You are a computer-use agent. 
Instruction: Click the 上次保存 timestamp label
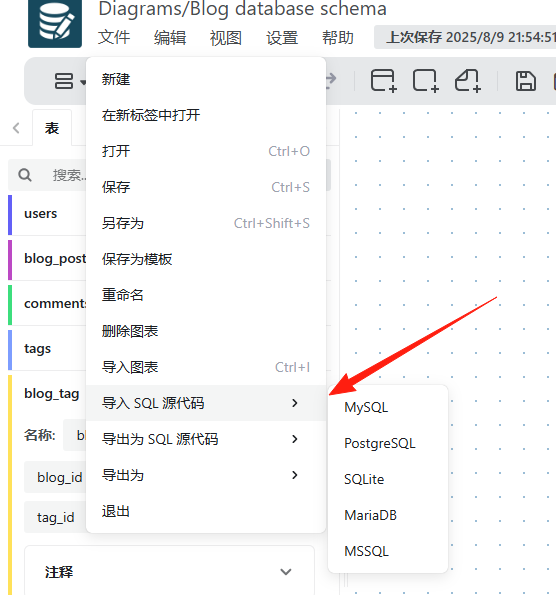[x=465, y=37]
